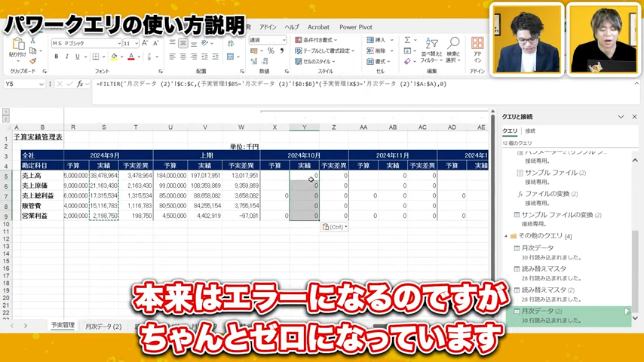
Task: Click the comma style icon
Action: coord(282,51)
